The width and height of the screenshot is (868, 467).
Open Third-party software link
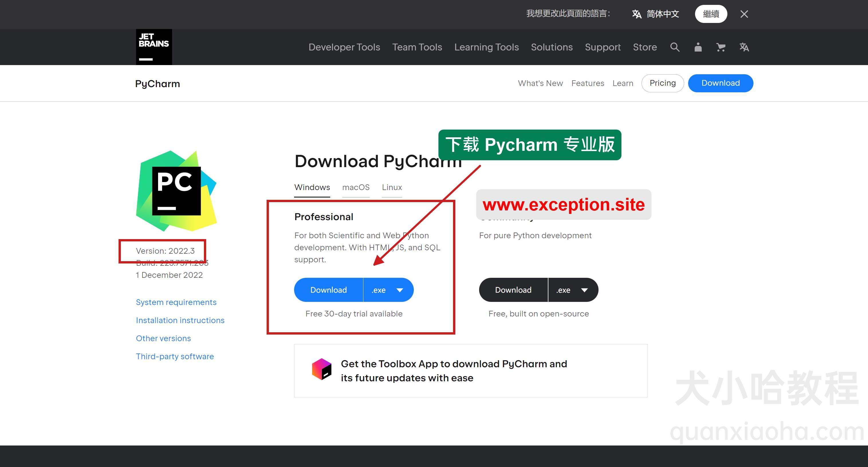coord(174,356)
